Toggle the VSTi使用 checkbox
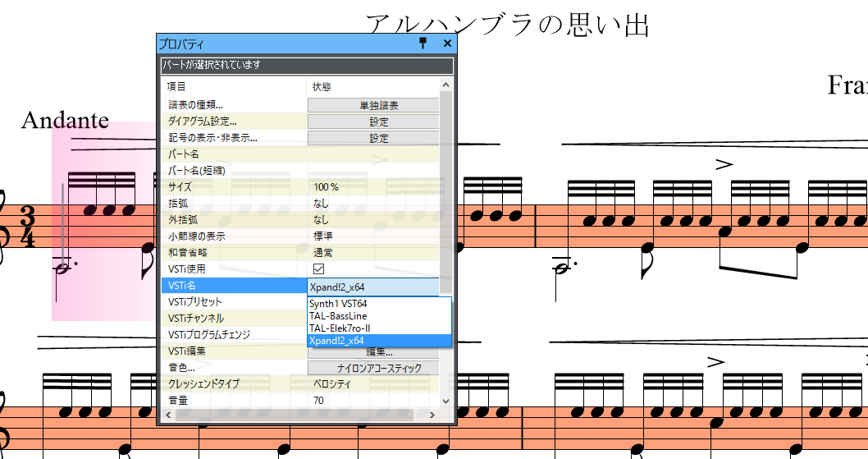 click(x=319, y=269)
